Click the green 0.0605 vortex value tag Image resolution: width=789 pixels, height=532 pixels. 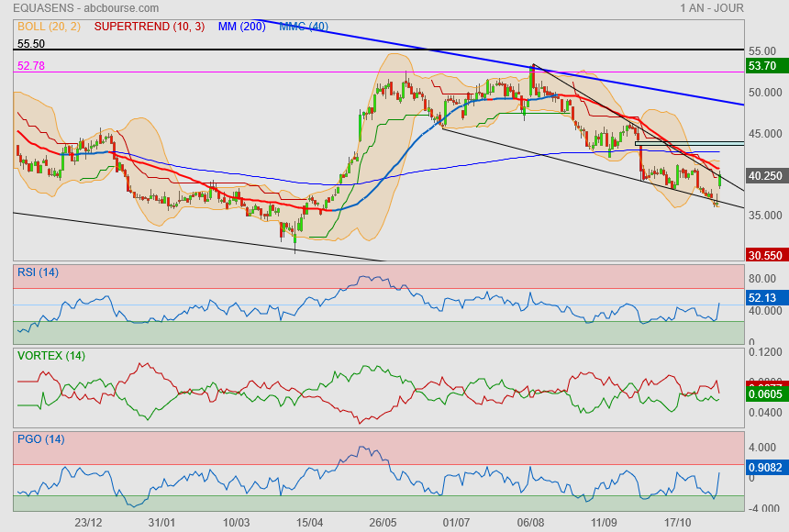point(765,393)
